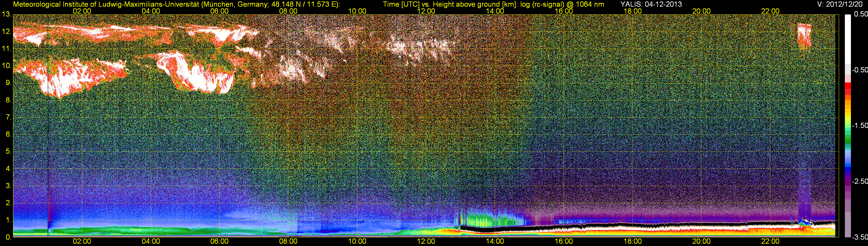Click 04:00 on the top time axis
The width and height of the screenshot is (868, 246).
click(x=151, y=11)
